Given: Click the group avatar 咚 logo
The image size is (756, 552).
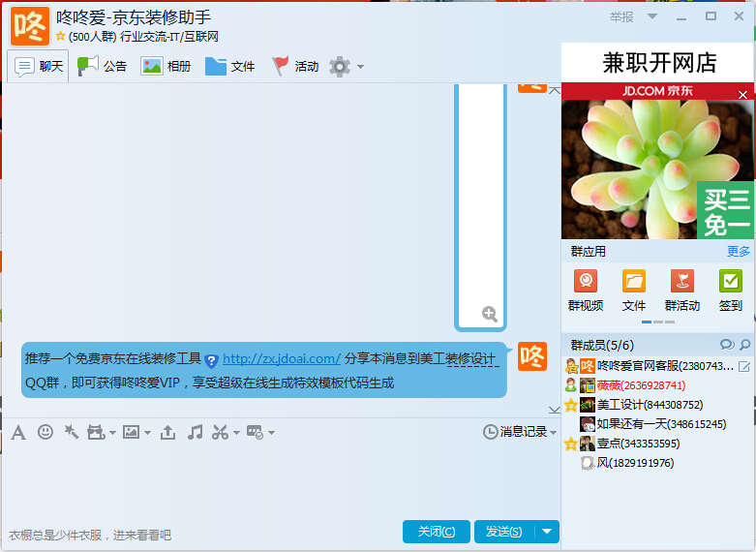Looking at the screenshot, I should click(x=30, y=26).
